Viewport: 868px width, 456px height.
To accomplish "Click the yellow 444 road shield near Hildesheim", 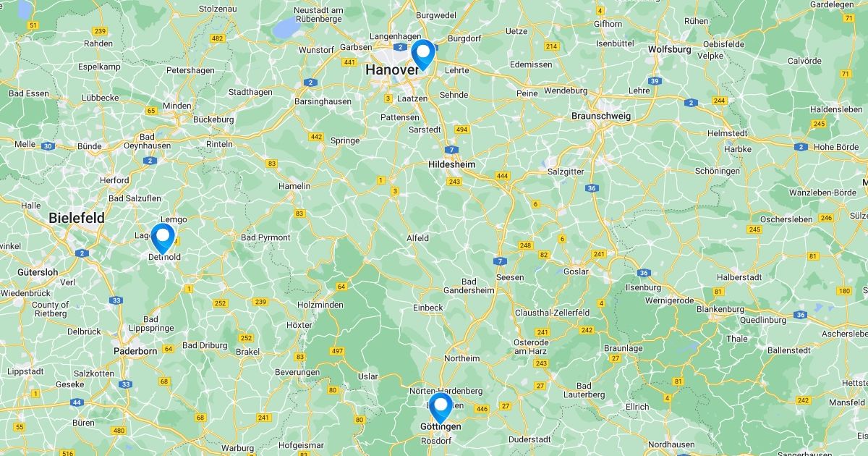I will pos(503,176).
